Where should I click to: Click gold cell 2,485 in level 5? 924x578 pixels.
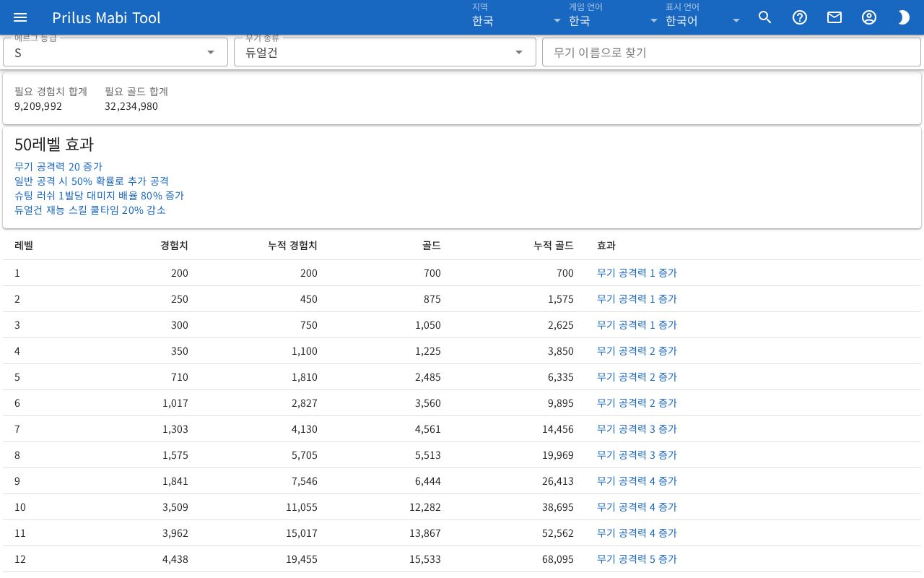tap(428, 377)
